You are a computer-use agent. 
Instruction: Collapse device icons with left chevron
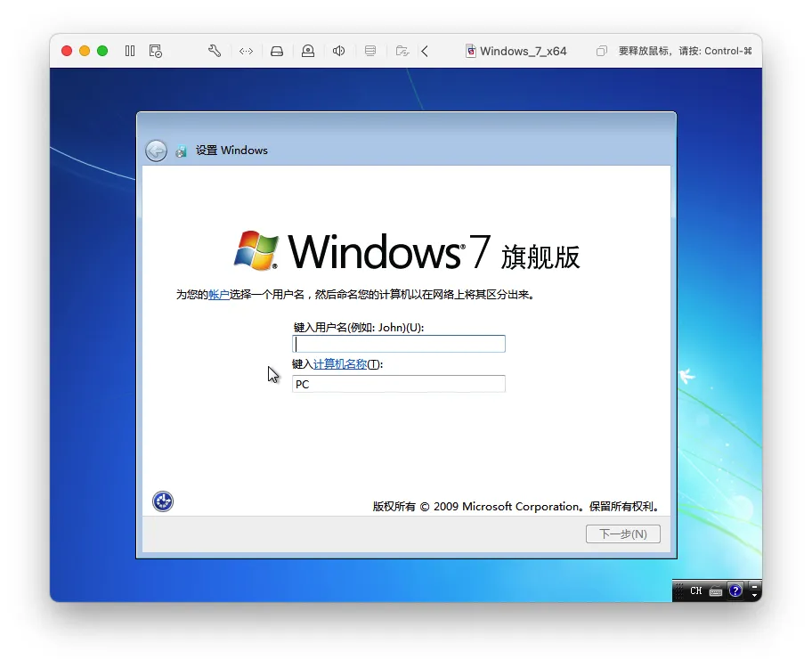[x=425, y=51]
